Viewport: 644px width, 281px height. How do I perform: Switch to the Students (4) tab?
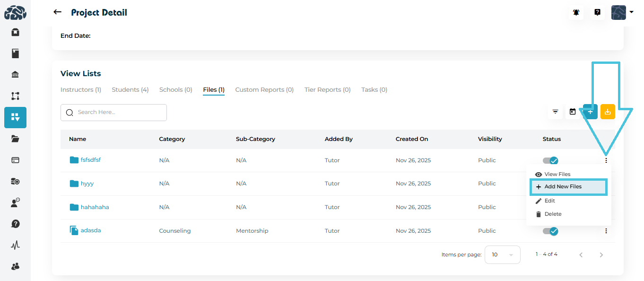click(130, 90)
